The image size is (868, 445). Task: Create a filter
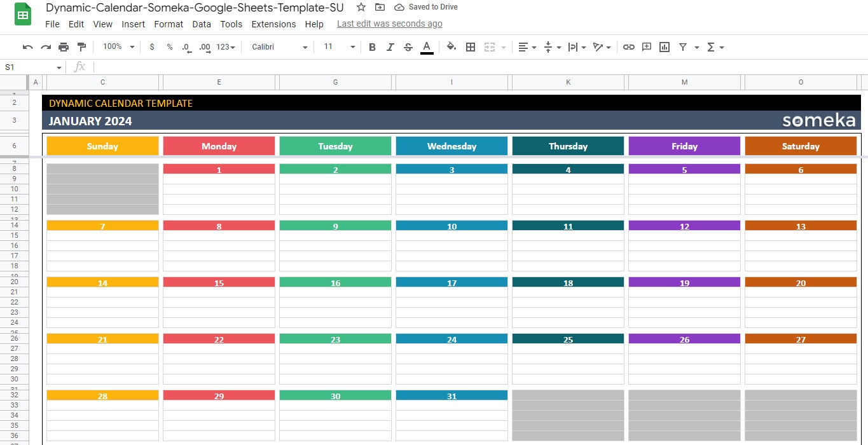pos(683,47)
